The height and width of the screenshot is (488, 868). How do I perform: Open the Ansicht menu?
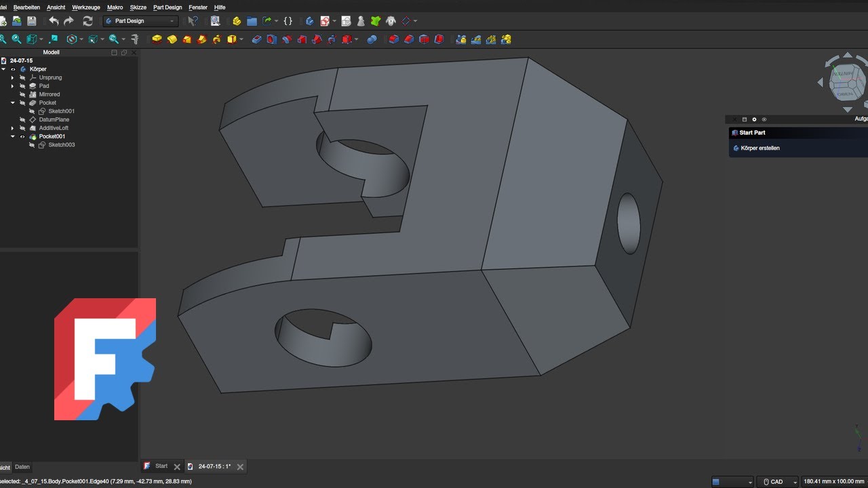(x=56, y=7)
